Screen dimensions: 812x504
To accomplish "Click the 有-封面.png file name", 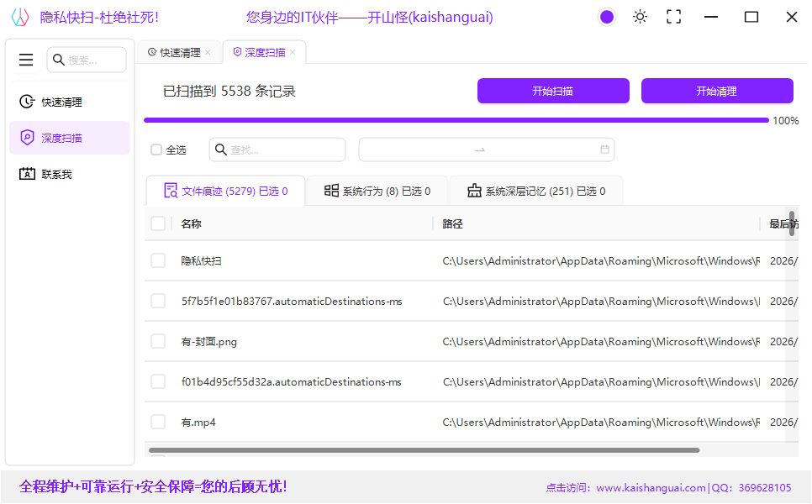I will [208, 342].
